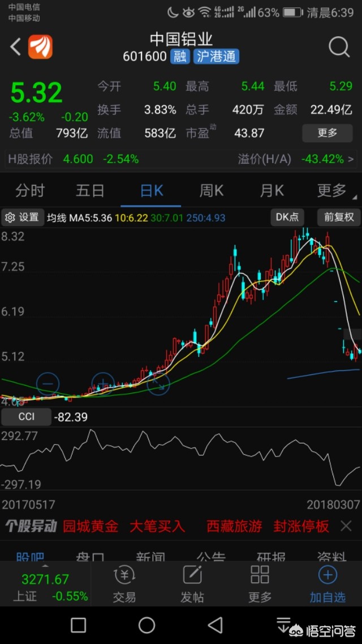The width and height of the screenshot is (362, 644).
Task: Tap 西藏旅游 alert link
Action: click(x=234, y=526)
